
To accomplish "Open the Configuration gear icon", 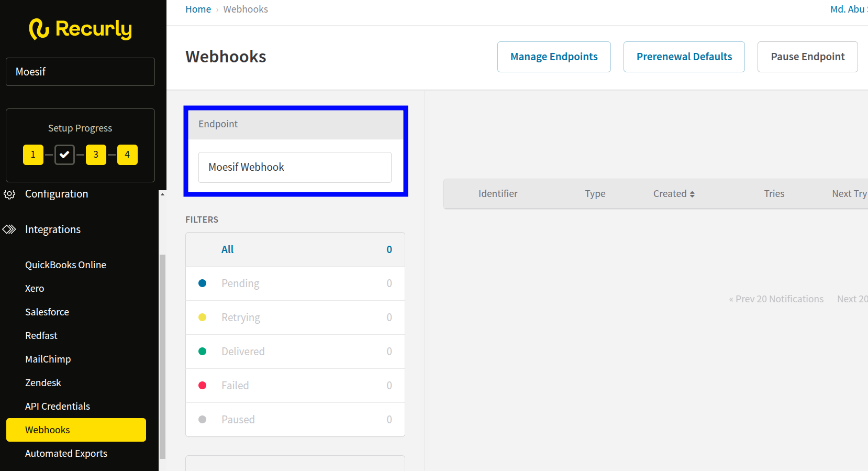I will point(9,194).
